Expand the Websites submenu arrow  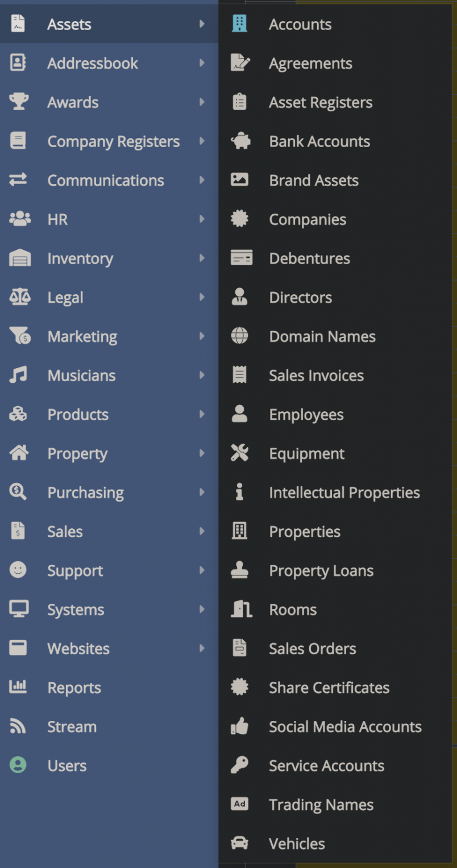coord(202,648)
